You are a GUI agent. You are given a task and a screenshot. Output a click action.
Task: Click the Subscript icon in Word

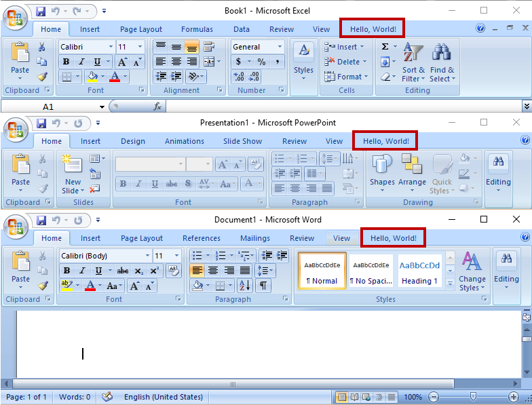138,271
